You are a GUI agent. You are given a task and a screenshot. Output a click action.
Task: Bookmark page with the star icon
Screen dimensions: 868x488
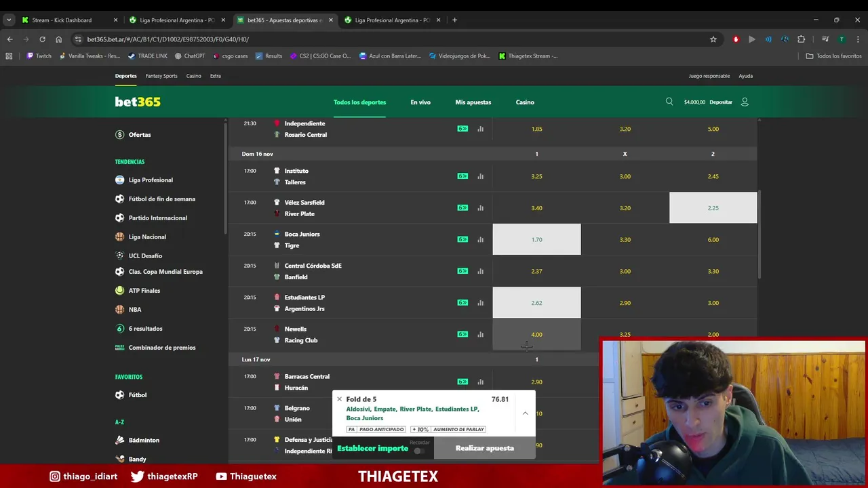point(713,39)
